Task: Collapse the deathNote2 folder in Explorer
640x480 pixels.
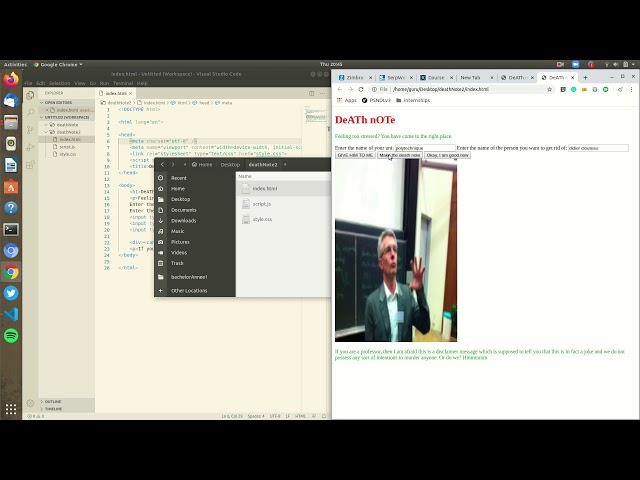Action: (68, 132)
